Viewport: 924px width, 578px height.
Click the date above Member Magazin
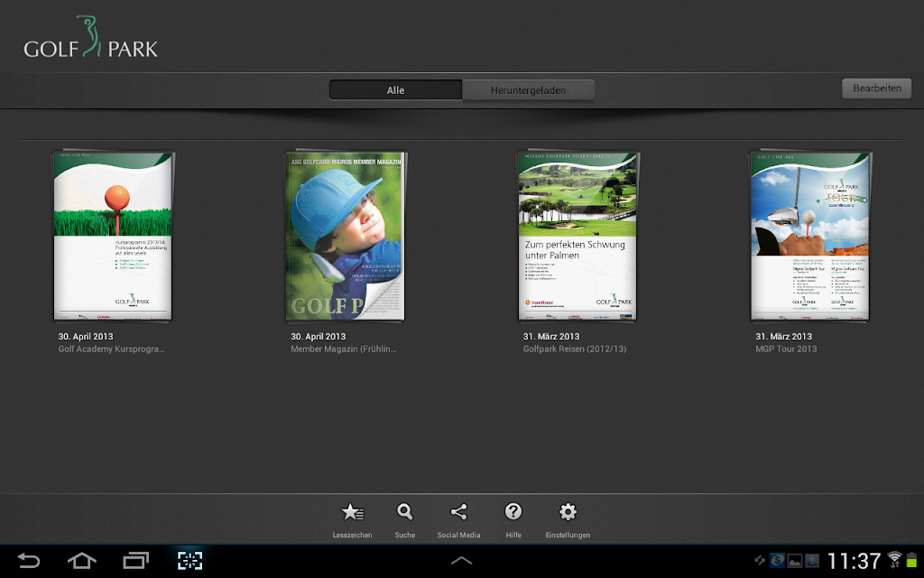coord(319,336)
